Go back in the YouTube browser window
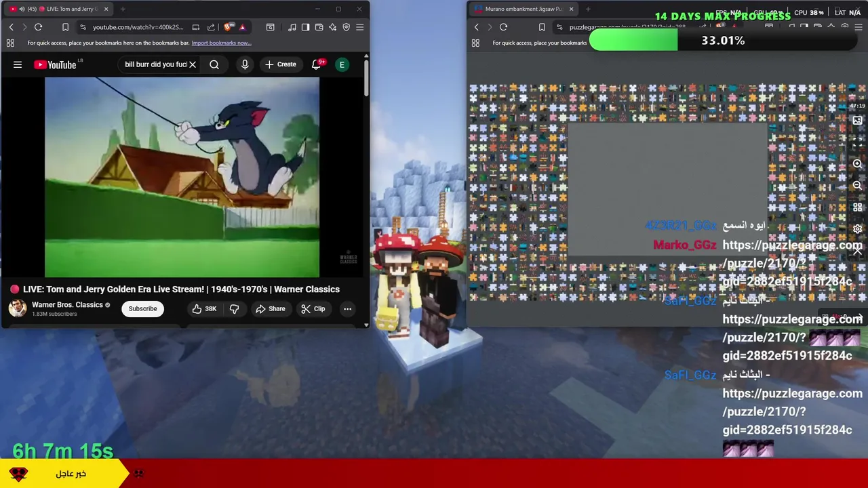The image size is (868, 488). 11,27
